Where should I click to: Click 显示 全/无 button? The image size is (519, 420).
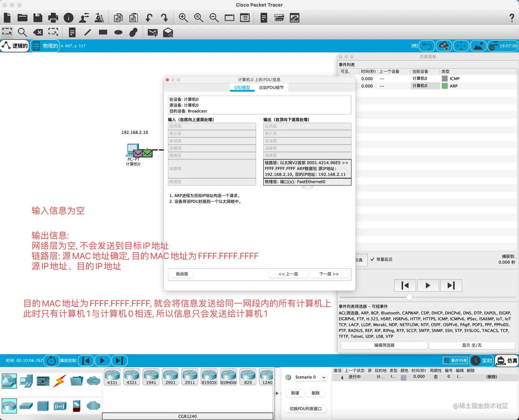[x=472, y=345]
